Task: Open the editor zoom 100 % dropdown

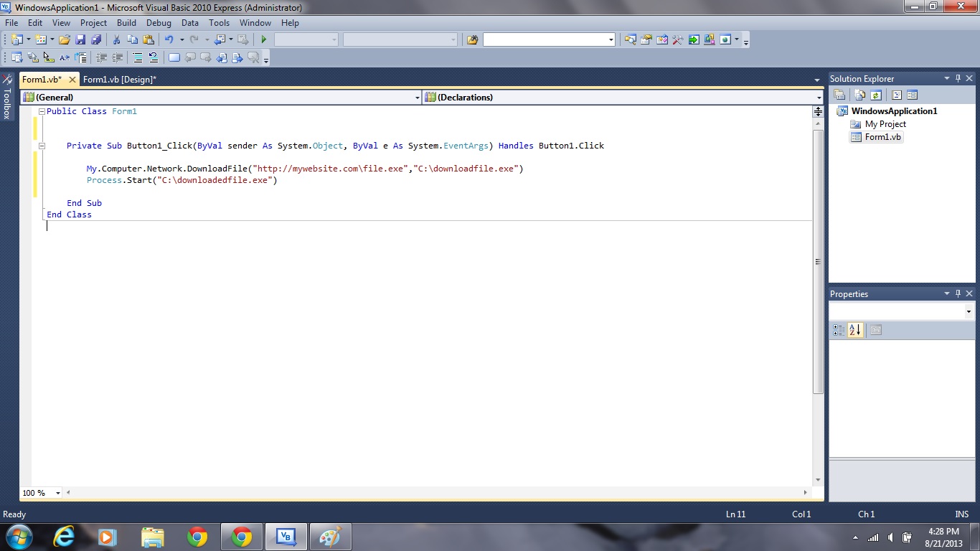Action: [58, 493]
